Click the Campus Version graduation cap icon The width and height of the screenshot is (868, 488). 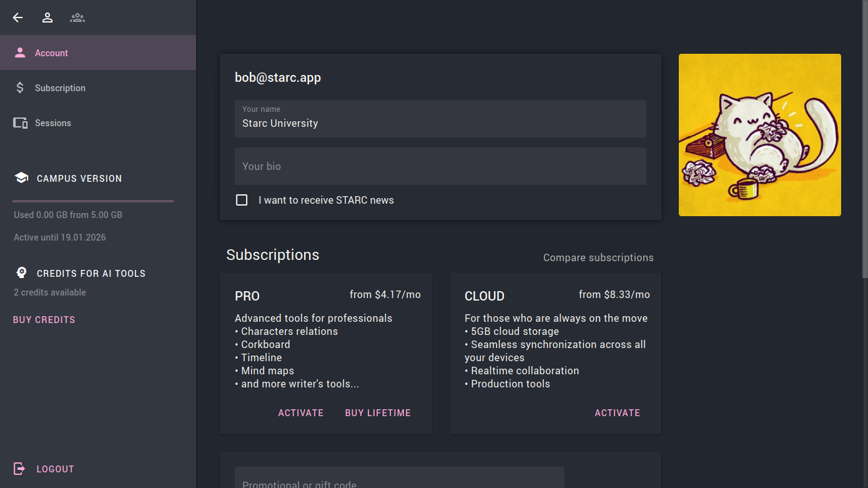21,178
